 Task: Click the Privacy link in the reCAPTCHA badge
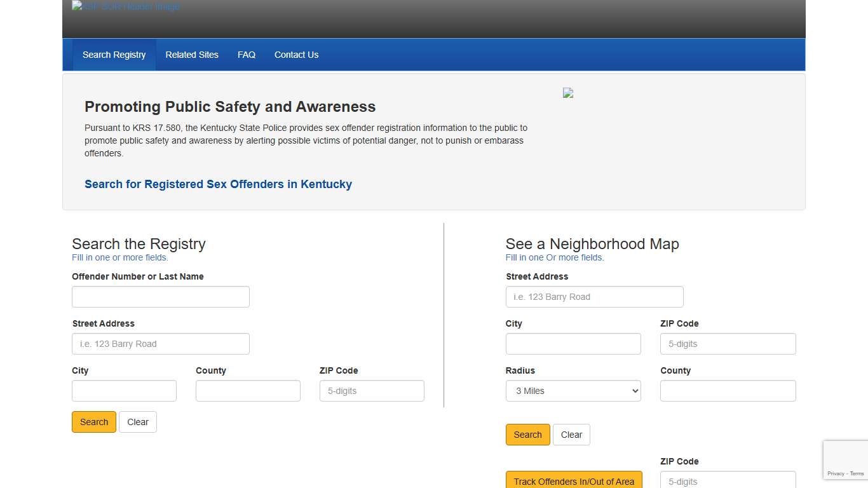click(x=836, y=473)
